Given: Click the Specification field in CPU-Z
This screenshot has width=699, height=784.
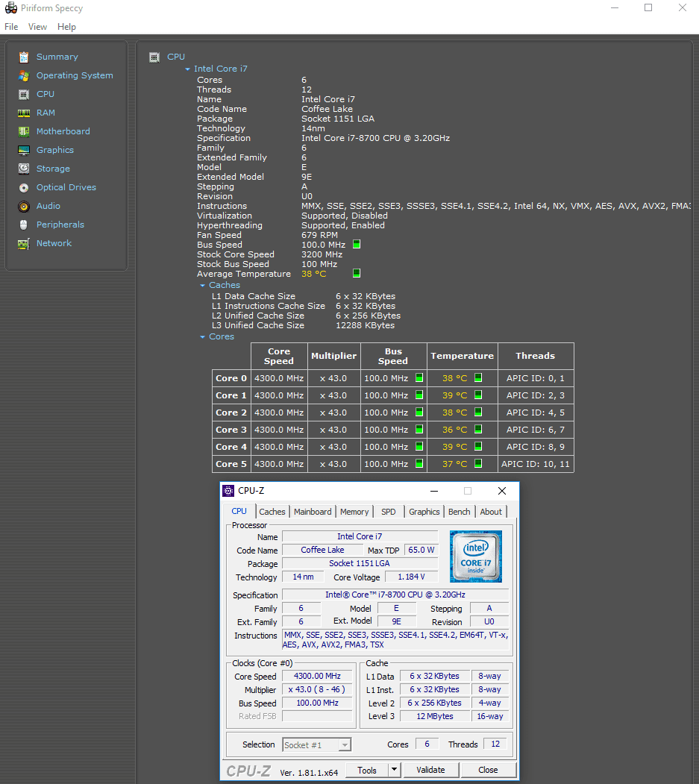Looking at the screenshot, I should click(x=395, y=595).
